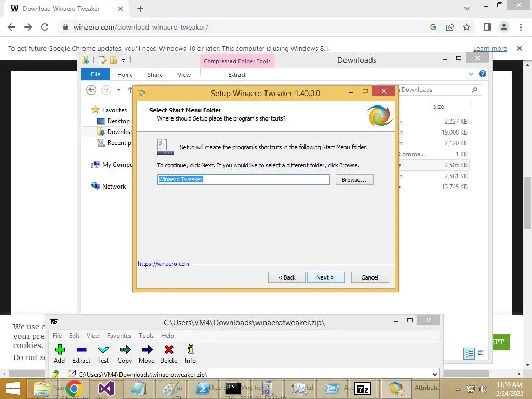532x399 pixels.
Task: Open PowerShell from taskbar
Action: pos(203,389)
